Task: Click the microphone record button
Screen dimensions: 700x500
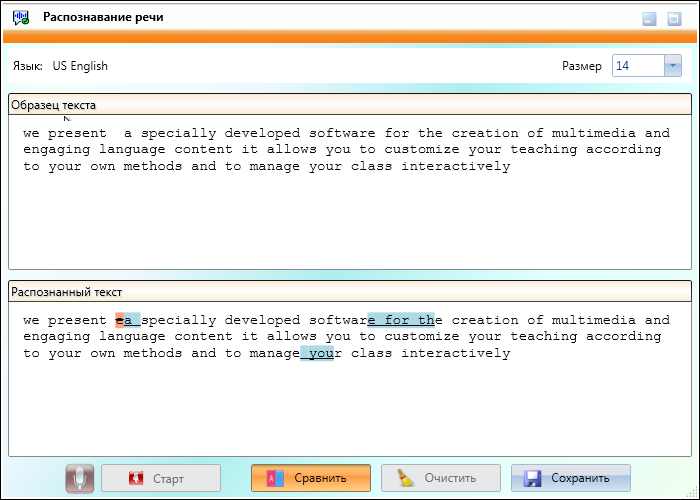Action: coord(79,479)
